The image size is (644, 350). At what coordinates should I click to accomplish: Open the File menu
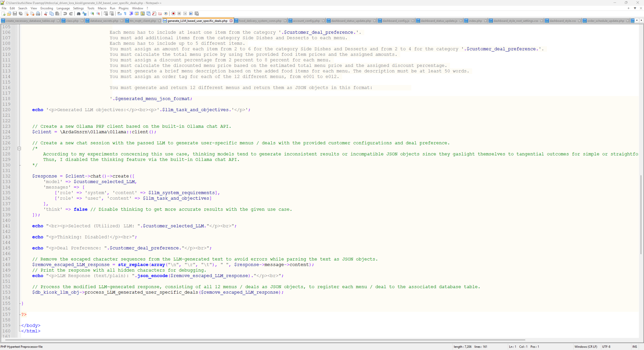[x=4, y=8]
